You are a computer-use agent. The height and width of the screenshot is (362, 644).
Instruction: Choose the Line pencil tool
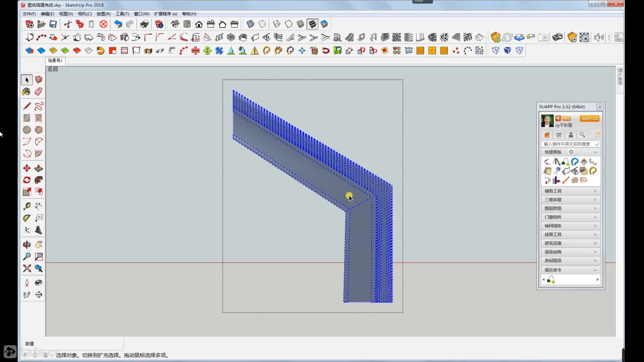[27, 106]
